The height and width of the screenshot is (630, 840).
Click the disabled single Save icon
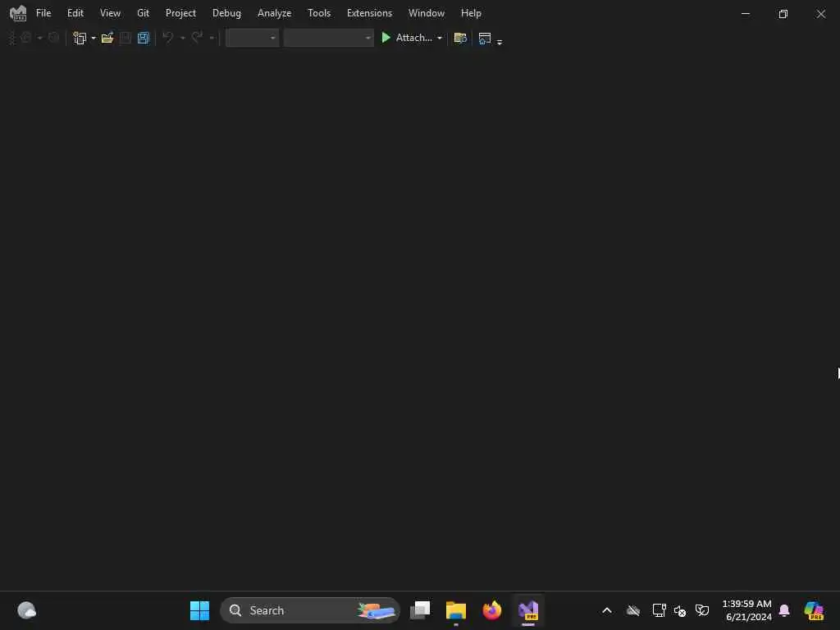[x=125, y=38]
